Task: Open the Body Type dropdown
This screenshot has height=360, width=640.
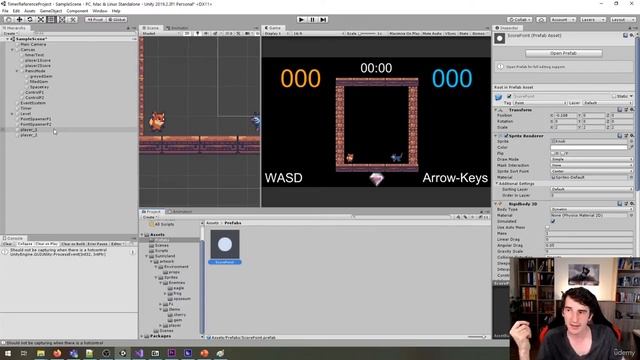Action: pyautogui.click(x=591, y=209)
